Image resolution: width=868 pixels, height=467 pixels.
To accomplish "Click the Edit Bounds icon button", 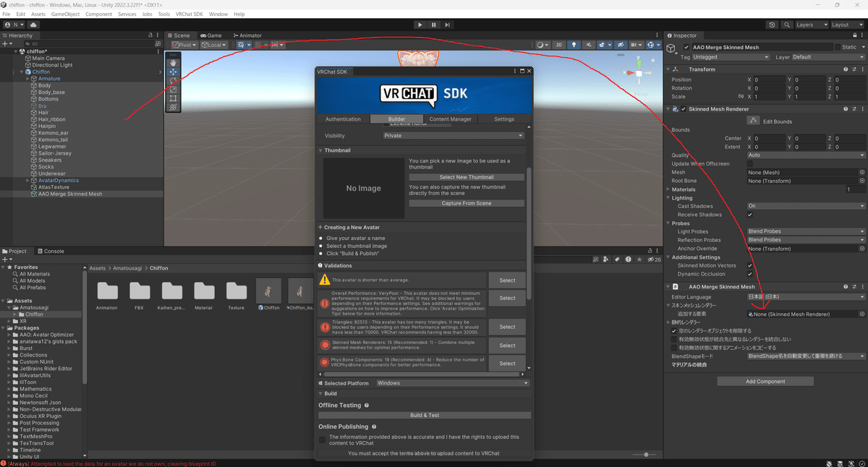I will pyautogui.click(x=753, y=121).
